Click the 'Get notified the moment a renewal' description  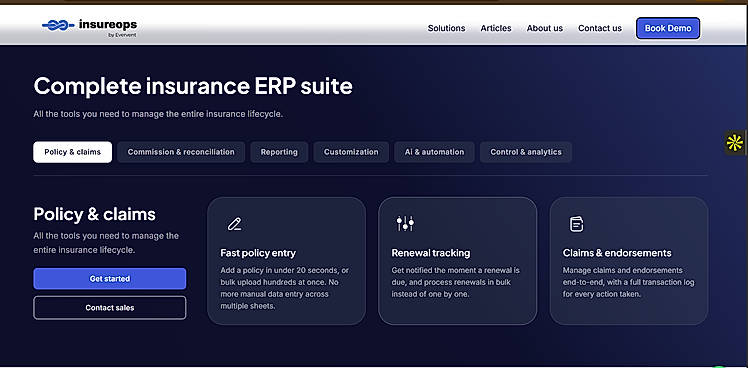pos(456,282)
